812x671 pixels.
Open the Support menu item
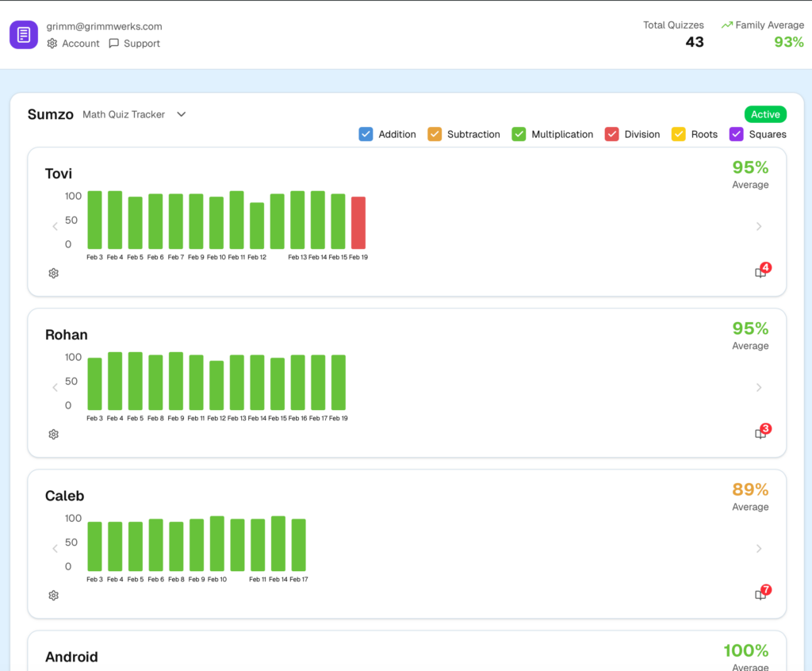[x=135, y=44]
